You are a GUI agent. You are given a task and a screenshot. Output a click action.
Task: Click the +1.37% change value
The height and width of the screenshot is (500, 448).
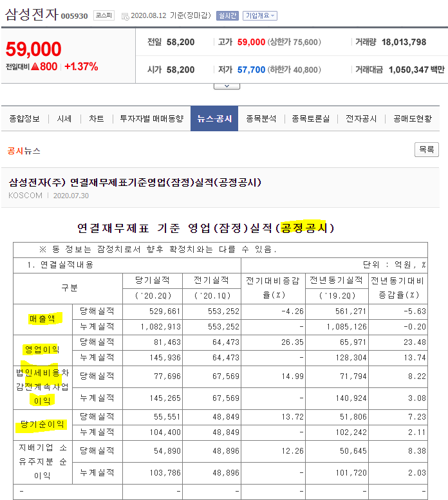tap(81, 67)
